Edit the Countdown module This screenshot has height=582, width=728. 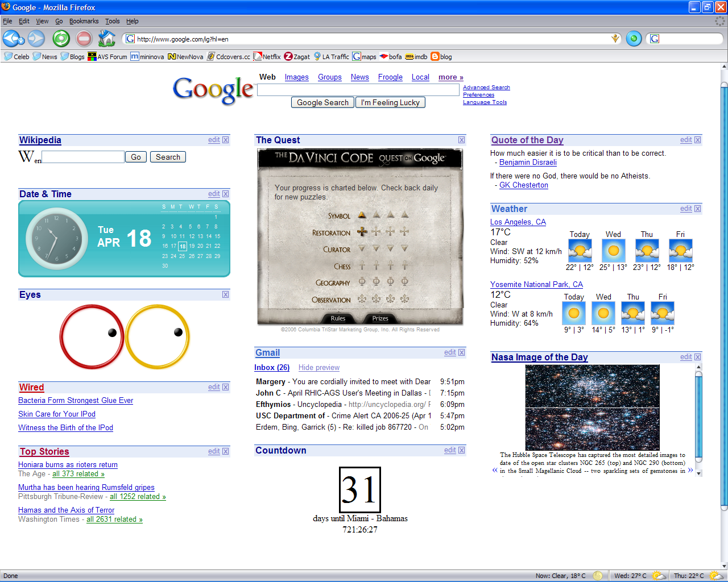[450, 450]
